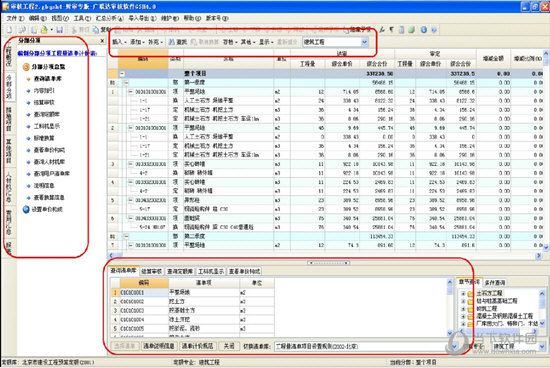This screenshot has width=550, height=368.
Task: Collapse the 第二季度 section expander
Action: (x=126, y=236)
